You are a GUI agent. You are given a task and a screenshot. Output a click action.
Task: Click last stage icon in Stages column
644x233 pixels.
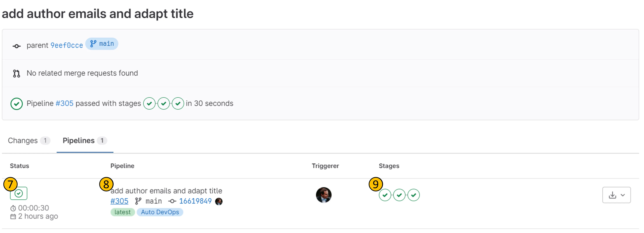pos(413,195)
